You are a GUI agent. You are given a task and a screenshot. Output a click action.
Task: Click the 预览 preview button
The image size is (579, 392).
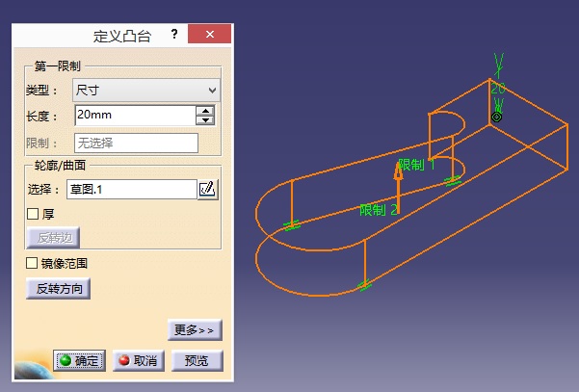(x=197, y=360)
